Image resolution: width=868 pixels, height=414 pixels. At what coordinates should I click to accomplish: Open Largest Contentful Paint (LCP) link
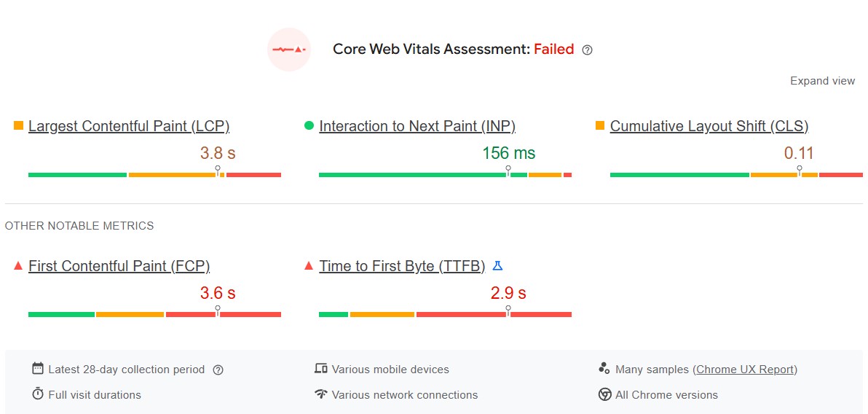pos(129,126)
